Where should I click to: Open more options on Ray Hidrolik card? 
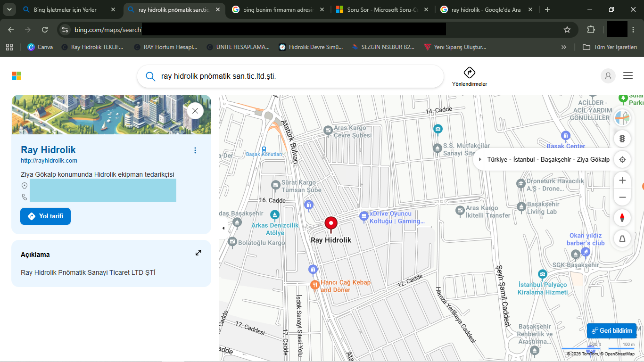click(195, 150)
